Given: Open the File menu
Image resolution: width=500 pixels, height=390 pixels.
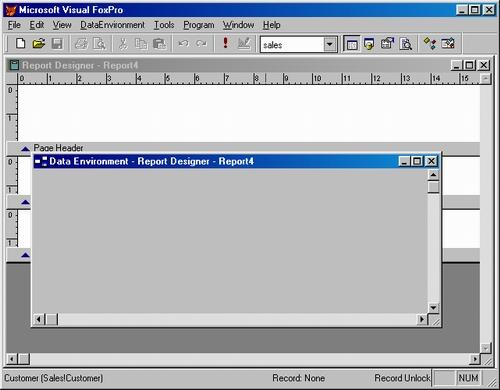Looking at the screenshot, I should pyautogui.click(x=14, y=25).
